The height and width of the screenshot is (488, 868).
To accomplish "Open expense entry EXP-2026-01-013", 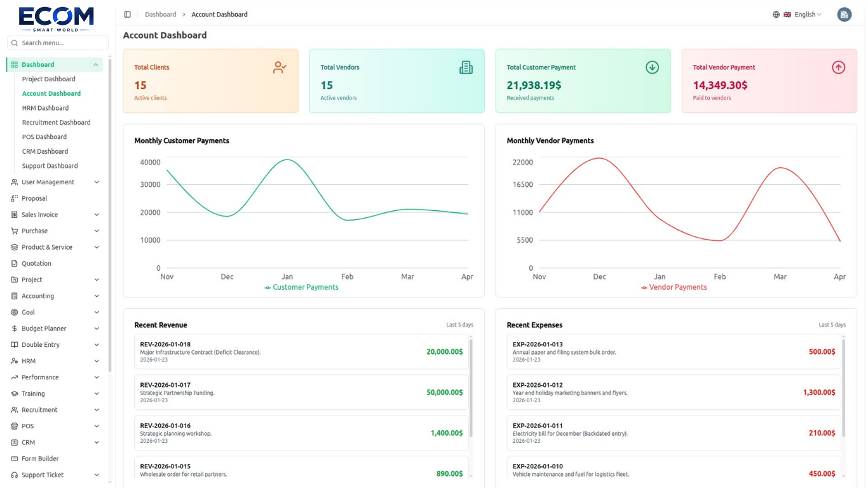I will (x=674, y=352).
